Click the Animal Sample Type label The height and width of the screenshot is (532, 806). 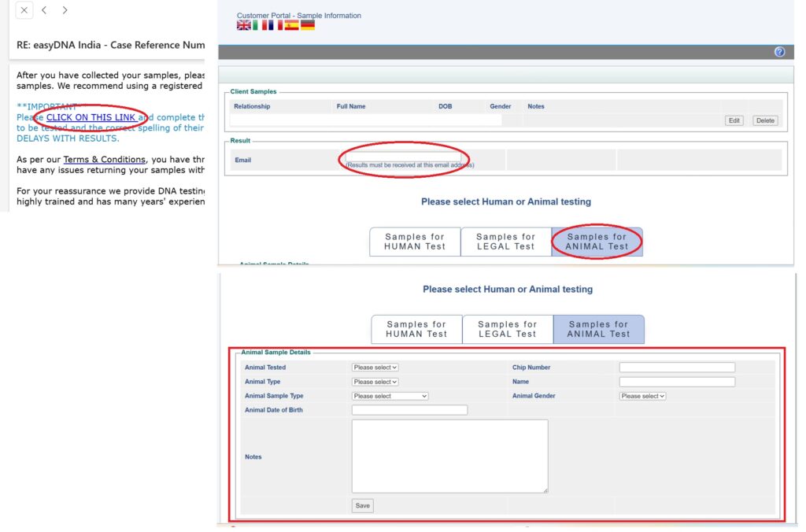(274, 396)
